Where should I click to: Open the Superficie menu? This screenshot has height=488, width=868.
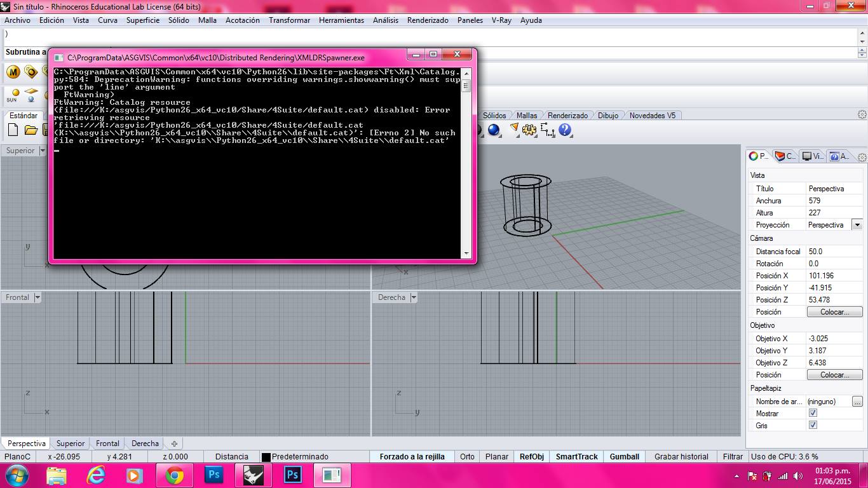click(x=143, y=20)
